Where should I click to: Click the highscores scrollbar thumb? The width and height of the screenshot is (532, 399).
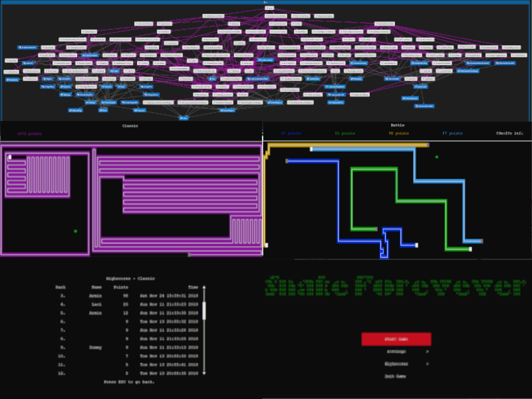point(204,311)
